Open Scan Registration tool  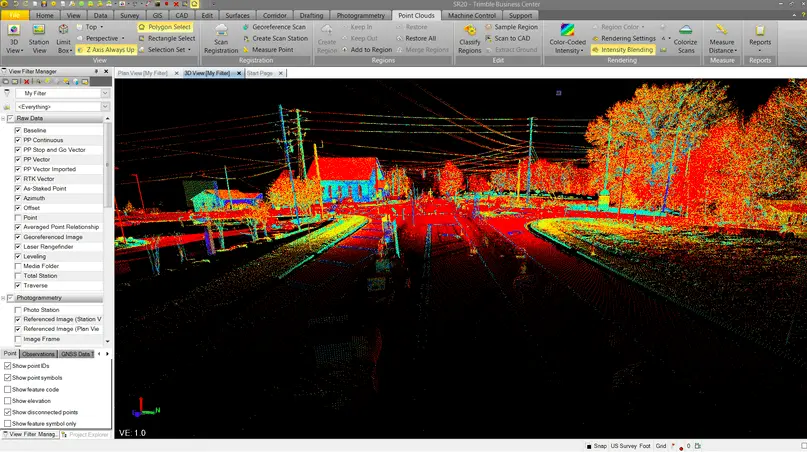[x=221, y=38]
